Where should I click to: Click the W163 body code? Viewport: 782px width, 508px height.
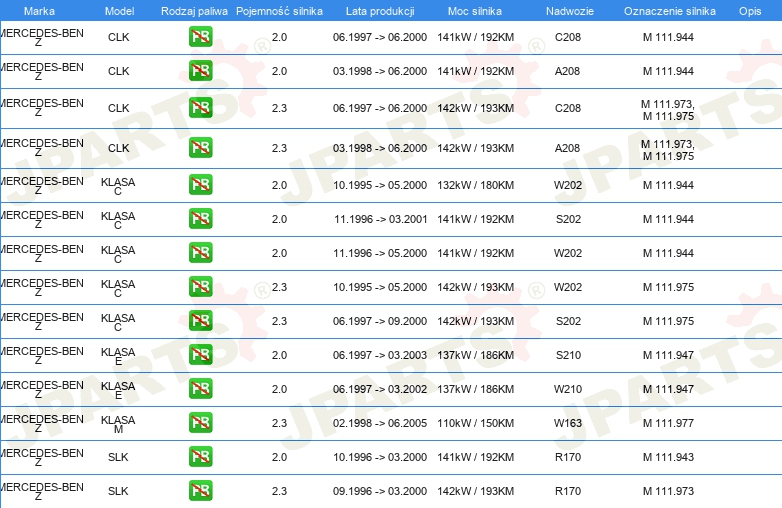568,423
